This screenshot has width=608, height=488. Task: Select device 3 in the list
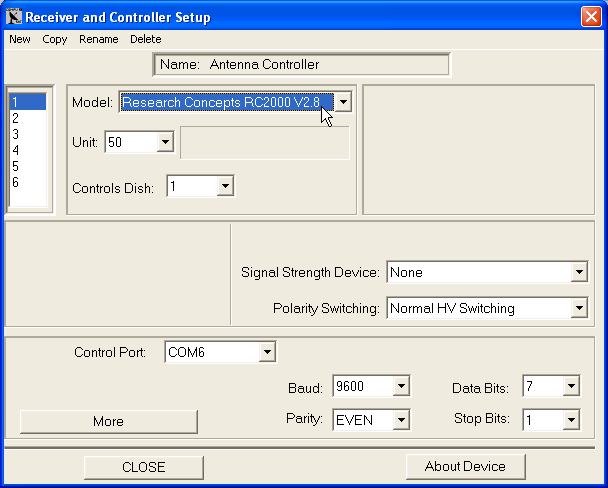click(28, 134)
